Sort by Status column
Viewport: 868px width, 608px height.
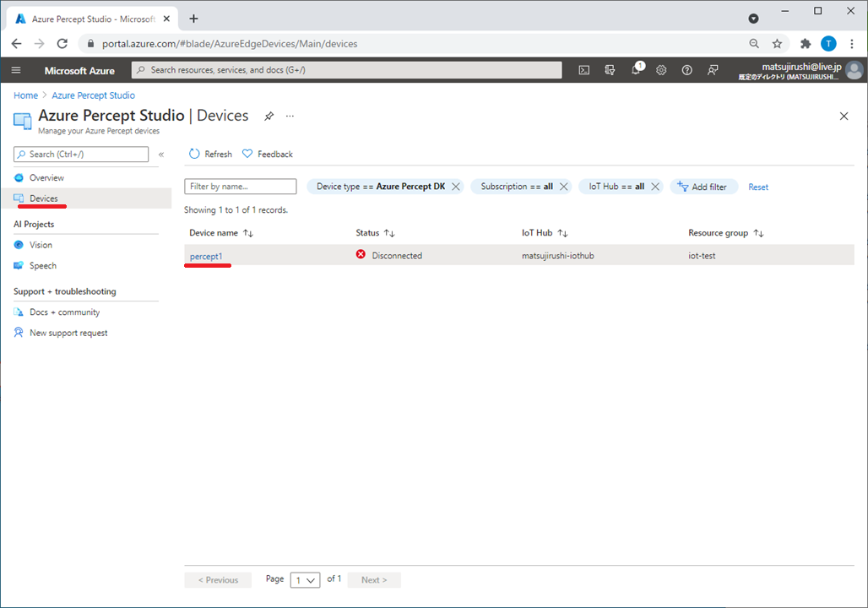(375, 233)
